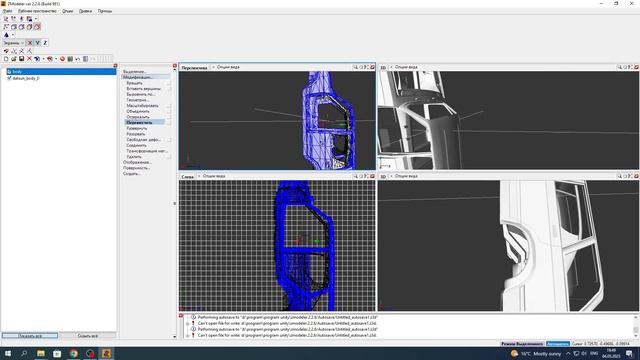Open the Опции menu

[68, 11]
